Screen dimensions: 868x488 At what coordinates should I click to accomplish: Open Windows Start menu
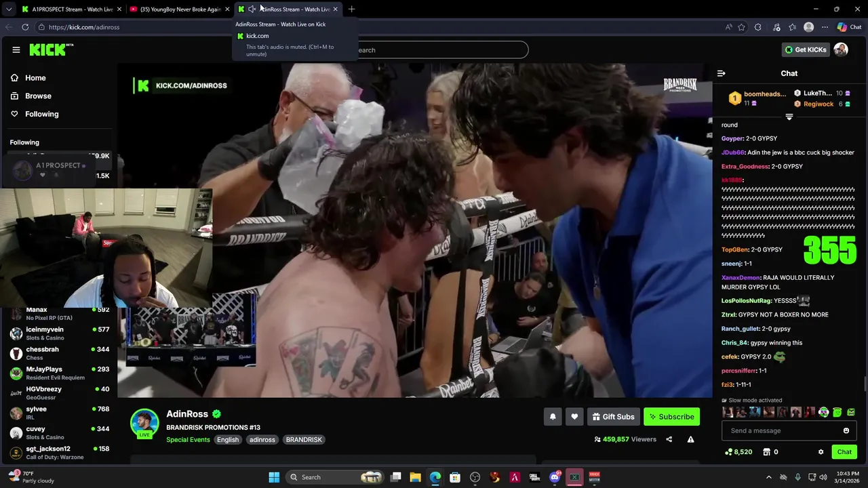(x=274, y=477)
